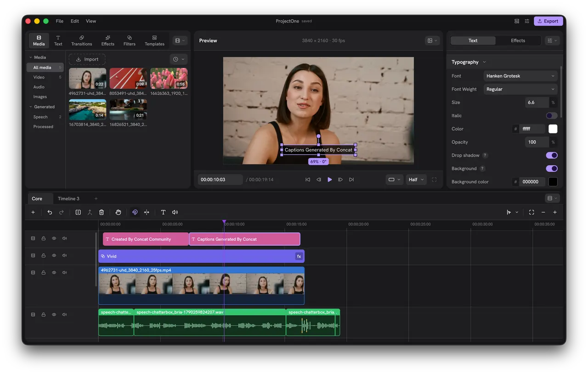Image resolution: width=588 pixels, height=374 pixels.
Task: Collapse the Typography section
Action: click(x=469, y=62)
